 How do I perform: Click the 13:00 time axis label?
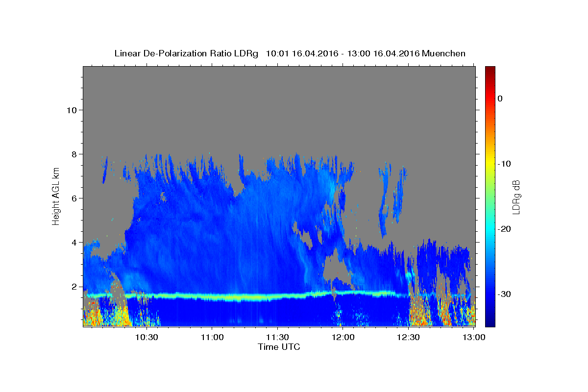[x=474, y=337]
